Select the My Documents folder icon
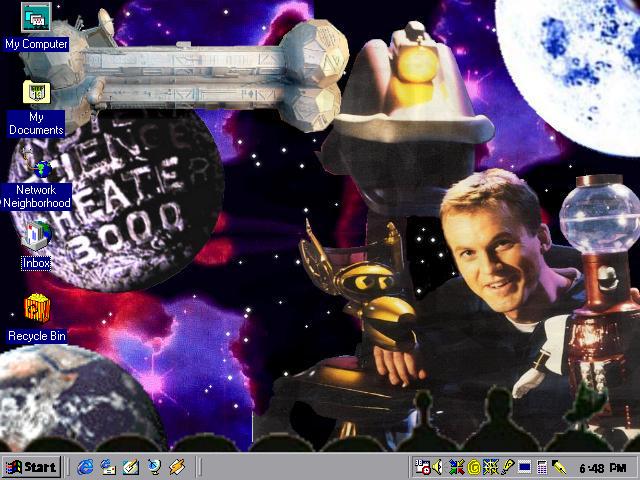Screen dimensions: 640x480 pos(37,92)
